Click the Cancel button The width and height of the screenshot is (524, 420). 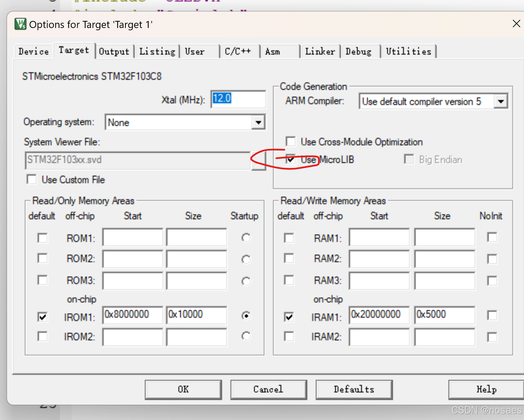(268, 389)
